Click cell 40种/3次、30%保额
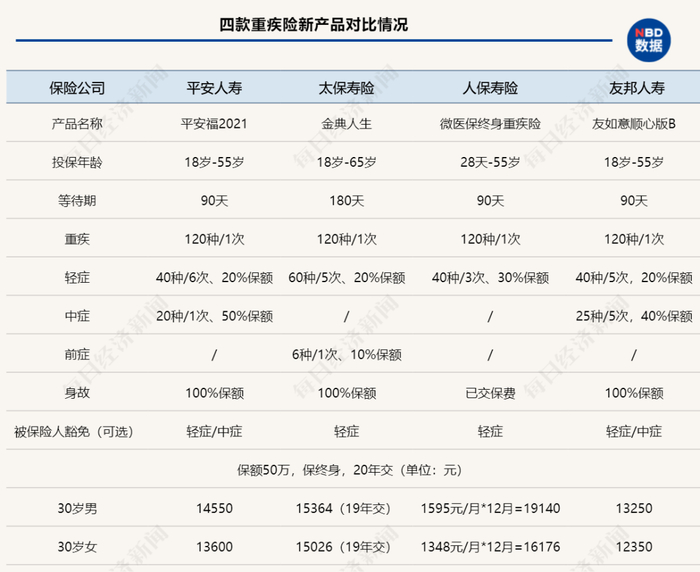Viewport: 700px width, 572px height. 490,278
